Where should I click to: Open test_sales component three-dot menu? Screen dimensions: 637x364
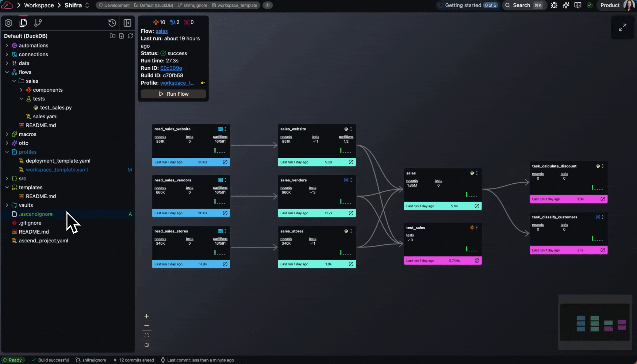(477, 228)
